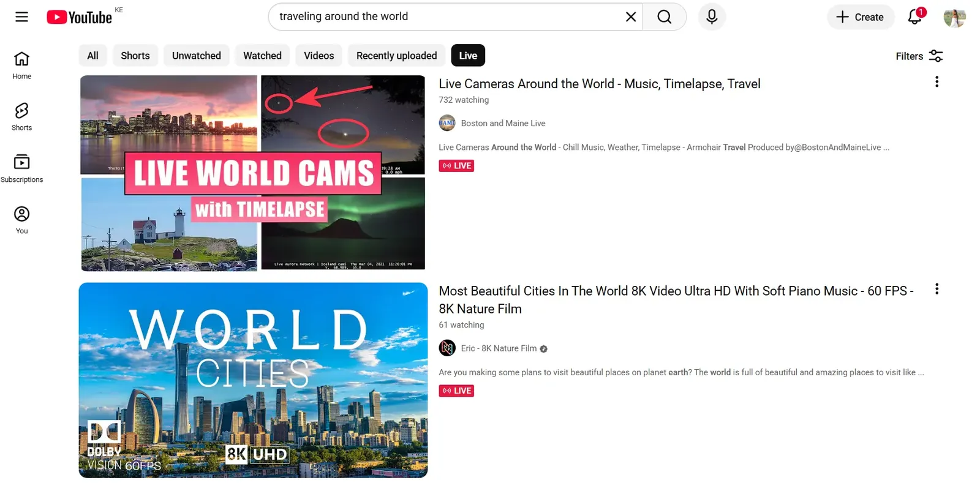The image size is (980, 483).
Task: Select the Unwatched filter chip
Action: tap(197, 56)
